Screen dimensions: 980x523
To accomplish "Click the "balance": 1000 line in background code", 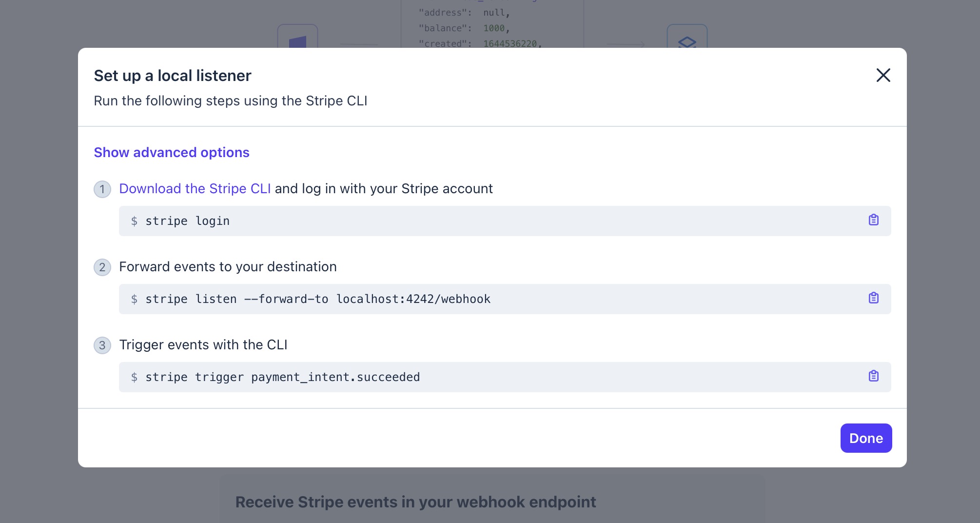I will tap(464, 28).
